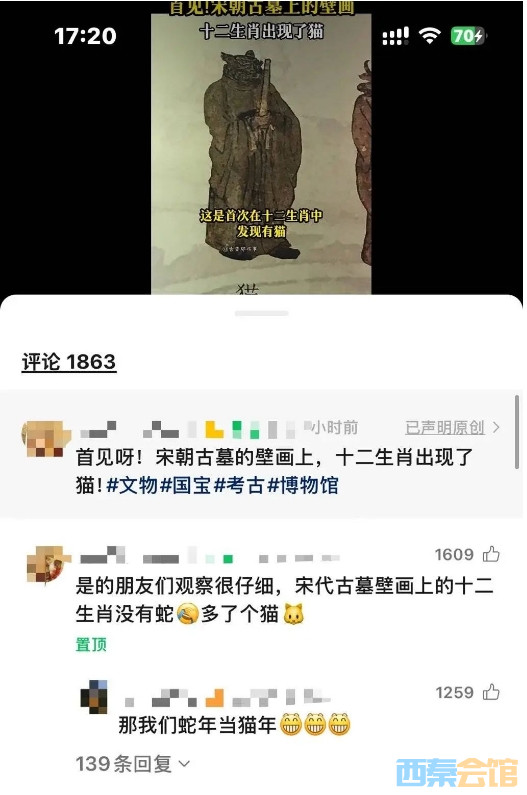This screenshot has height=795, width=527.
Task: Grab the comment sheet drag handle
Action: 262,313
